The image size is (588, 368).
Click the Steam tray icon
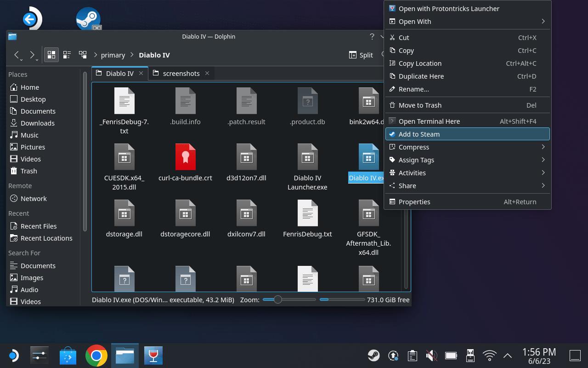click(x=373, y=356)
